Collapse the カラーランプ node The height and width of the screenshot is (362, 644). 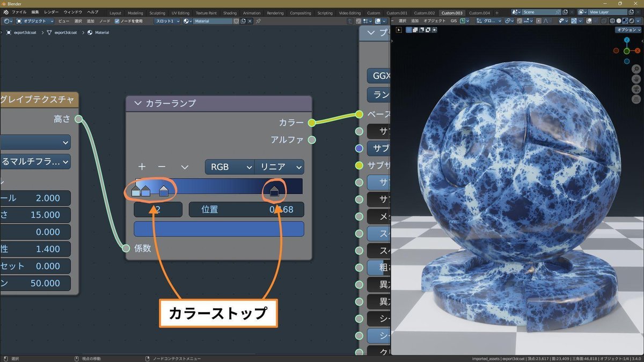coord(137,103)
